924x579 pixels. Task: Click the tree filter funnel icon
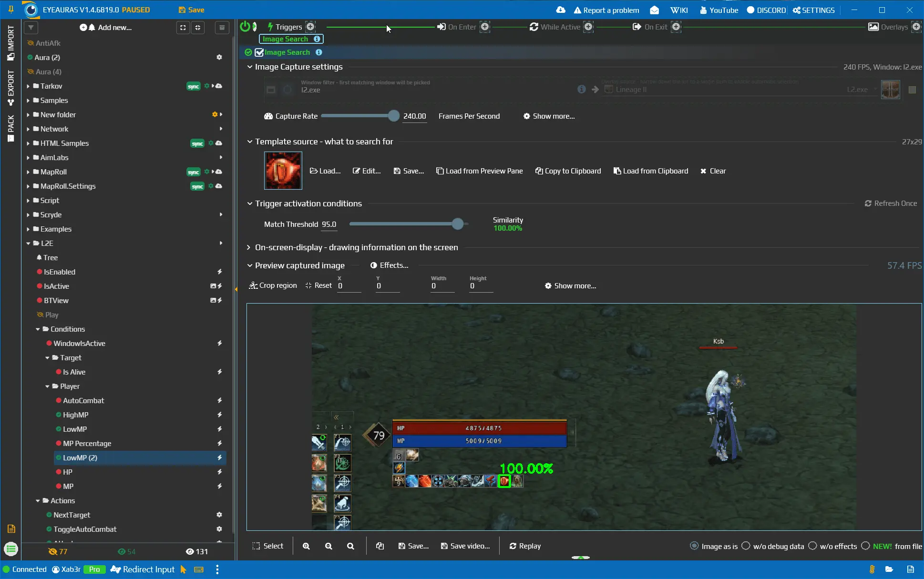(x=31, y=28)
